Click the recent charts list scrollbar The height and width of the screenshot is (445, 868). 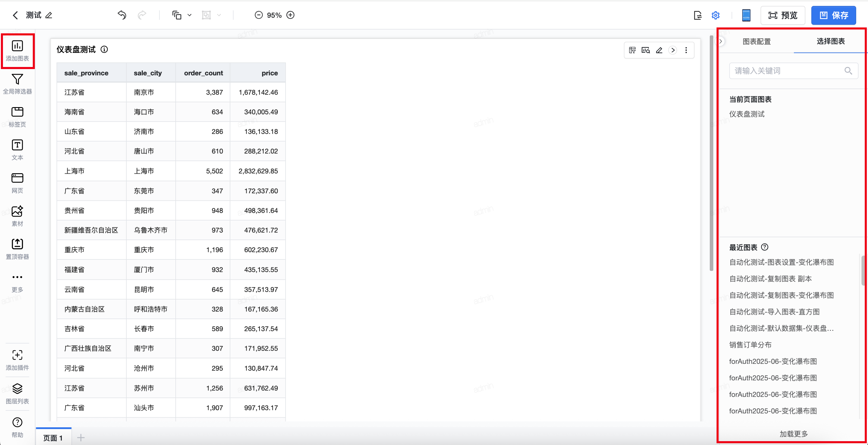tap(864, 270)
